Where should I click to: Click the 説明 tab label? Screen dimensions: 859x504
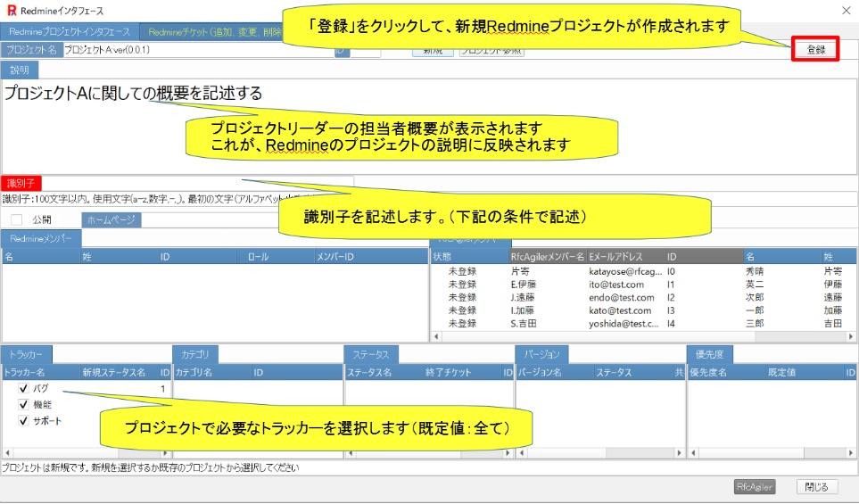click(x=19, y=70)
